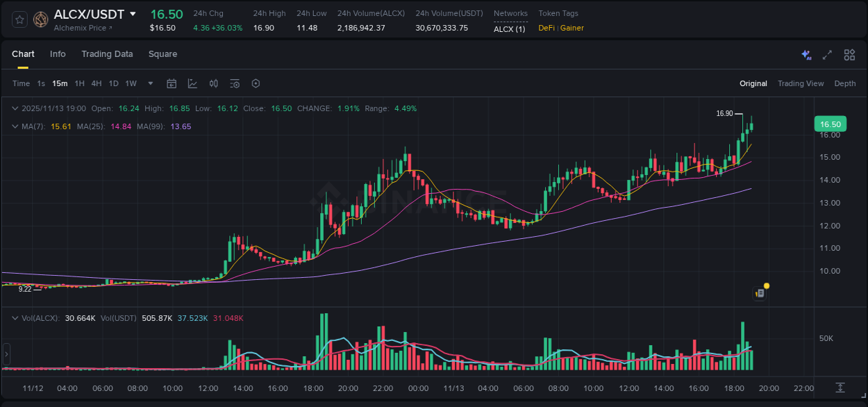Select the 1D timeframe

pyautogui.click(x=113, y=83)
